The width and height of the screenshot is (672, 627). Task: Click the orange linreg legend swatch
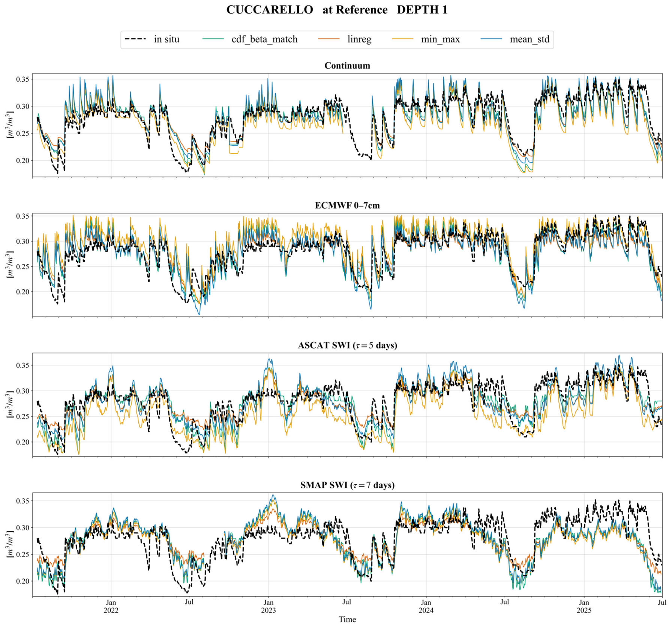329,39
